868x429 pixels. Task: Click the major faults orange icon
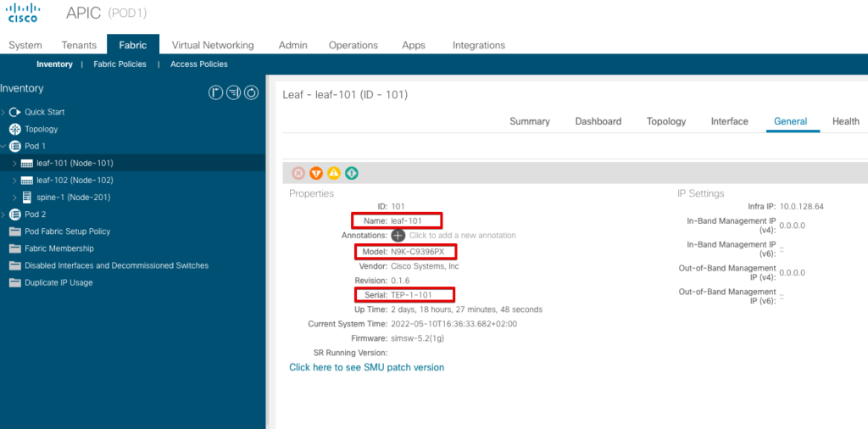click(x=316, y=173)
